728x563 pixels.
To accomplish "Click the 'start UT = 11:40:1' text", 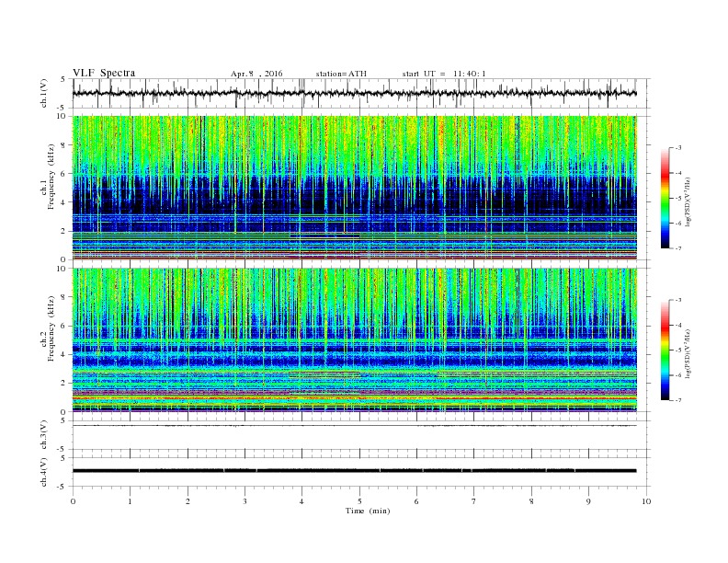I will [444, 74].
